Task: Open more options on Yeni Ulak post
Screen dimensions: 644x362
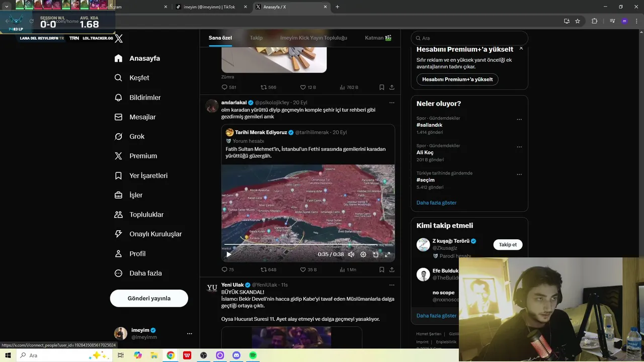Action: tap(391, 285)
